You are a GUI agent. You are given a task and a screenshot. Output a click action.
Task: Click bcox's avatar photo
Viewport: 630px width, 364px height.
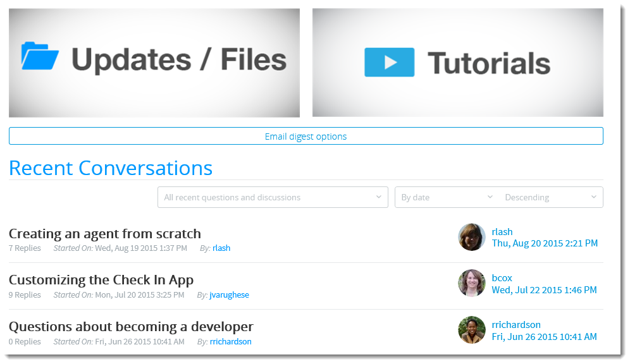pos(472,283)
